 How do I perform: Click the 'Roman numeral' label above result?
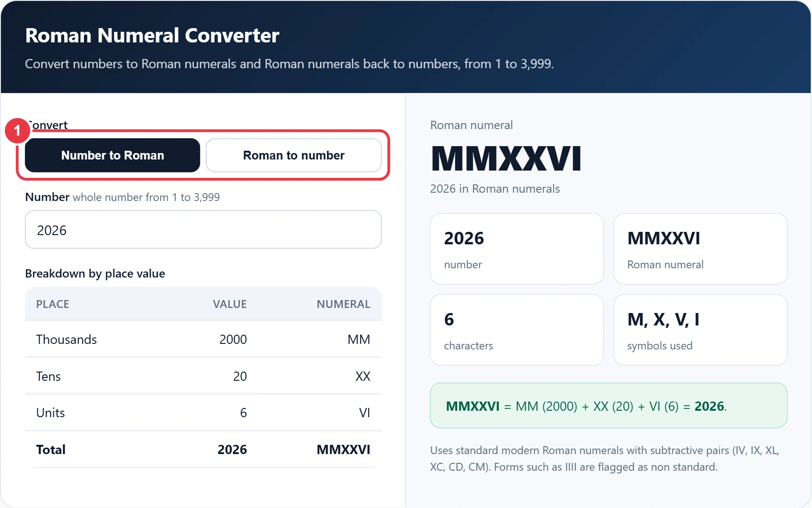point(472,125)
